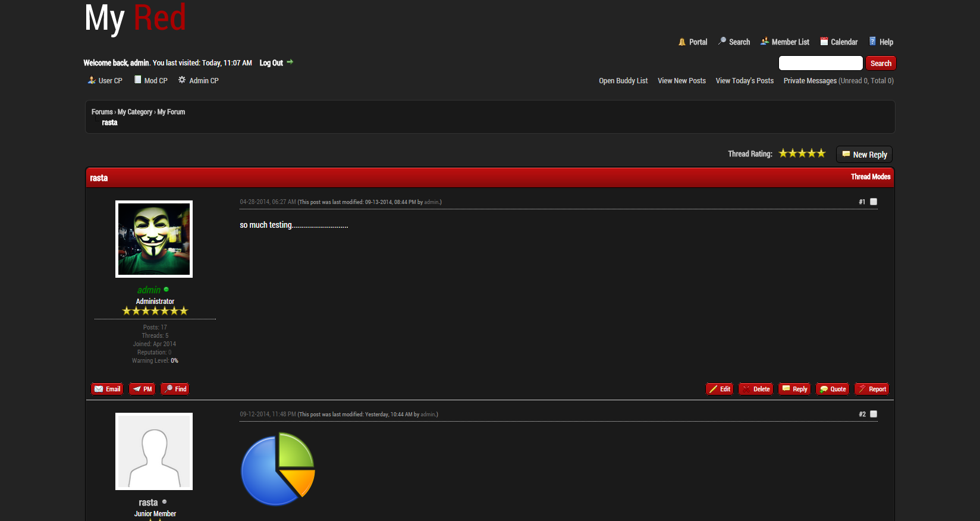Open Admin CP gear icon
Image resolution: width=980 pixels, height=521 pixels.
[182, 80]
